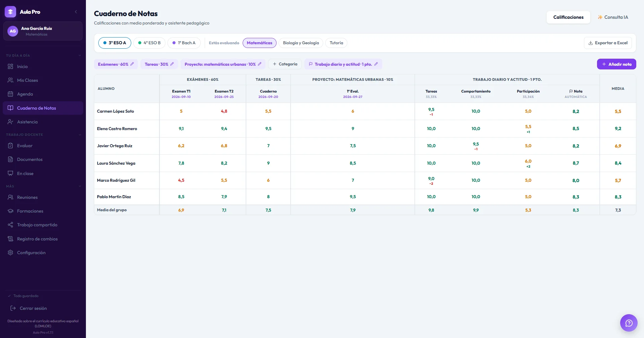The image size is (644, 338).
Task: Edit the Tareas 30% category pencil
Action: [x=172, y=64]
